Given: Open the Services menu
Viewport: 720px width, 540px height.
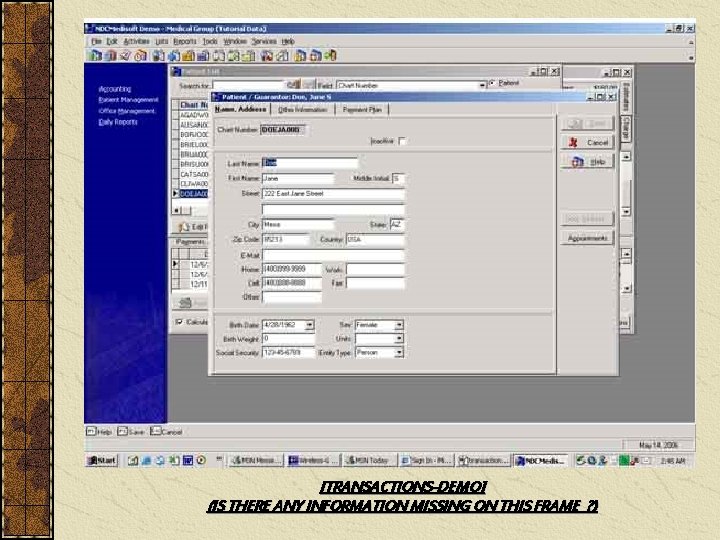Looking at the screenshot, I should point(264,41).
